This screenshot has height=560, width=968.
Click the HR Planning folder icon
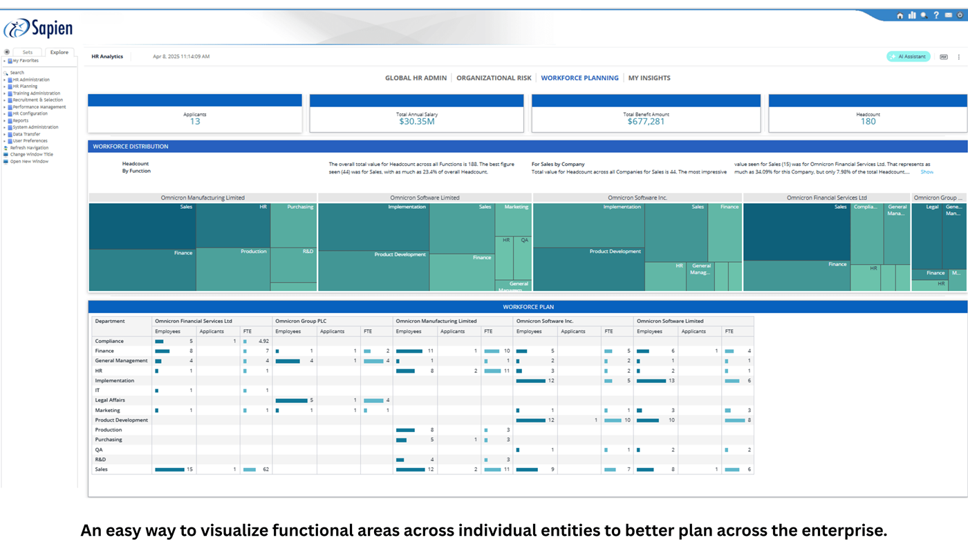pos(10,86)
